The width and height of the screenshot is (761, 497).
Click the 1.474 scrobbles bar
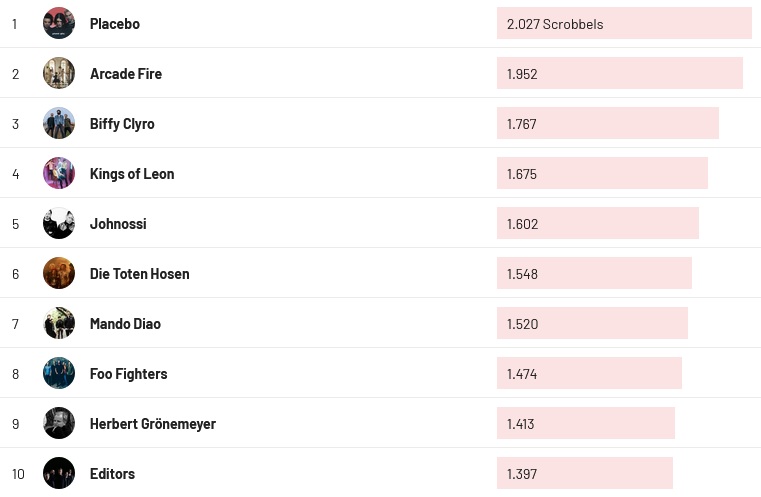click(589, 373)
